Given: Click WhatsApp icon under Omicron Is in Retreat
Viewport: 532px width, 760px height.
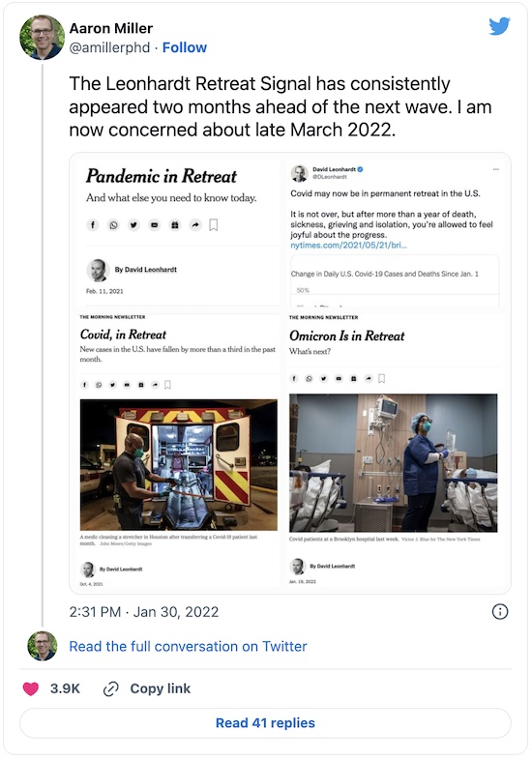Looking at the screenshot, I should 309,378.
